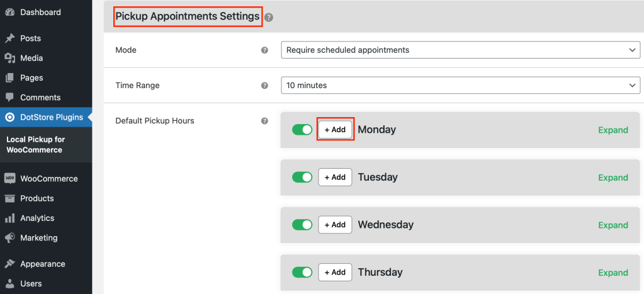Viewport: 644px width, 294px height.
Task: Expand the Monday pickup hours
Action: 613,130
